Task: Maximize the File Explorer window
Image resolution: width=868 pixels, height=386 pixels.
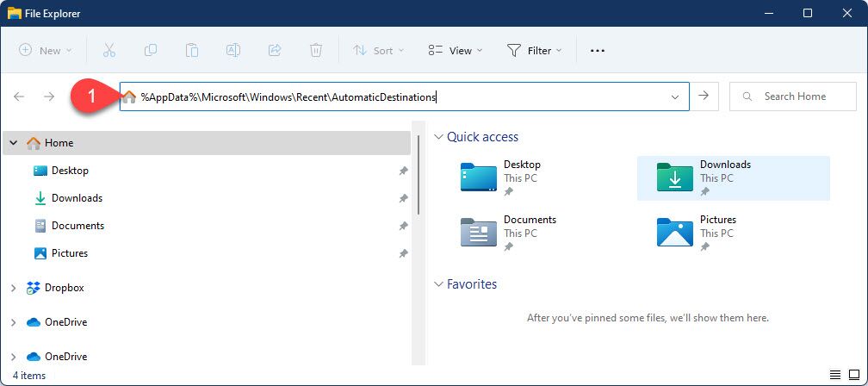Action: pos(808,13)
